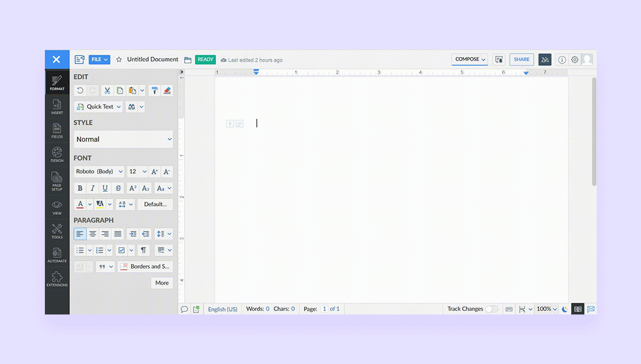This screenshot has width=641, height=364.
Task: Click the More button under Paragraph section
Action: [161, 283]
